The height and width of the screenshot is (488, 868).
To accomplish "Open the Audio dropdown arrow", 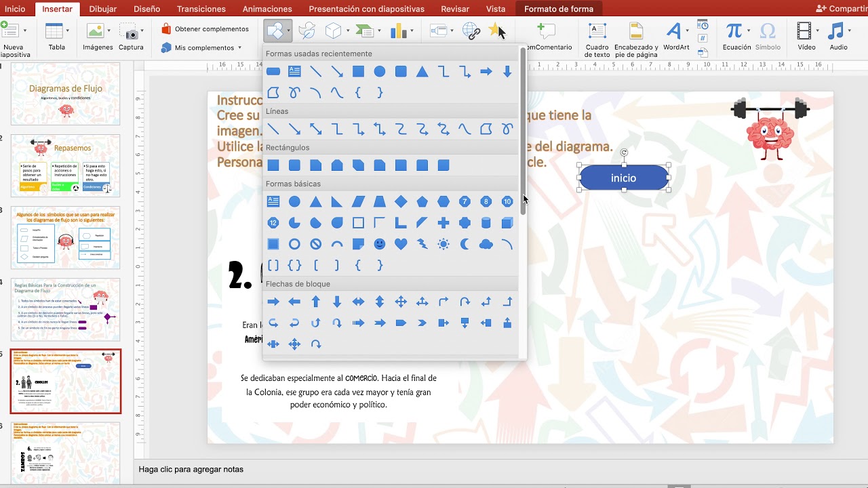I will (x=849, y=30).
